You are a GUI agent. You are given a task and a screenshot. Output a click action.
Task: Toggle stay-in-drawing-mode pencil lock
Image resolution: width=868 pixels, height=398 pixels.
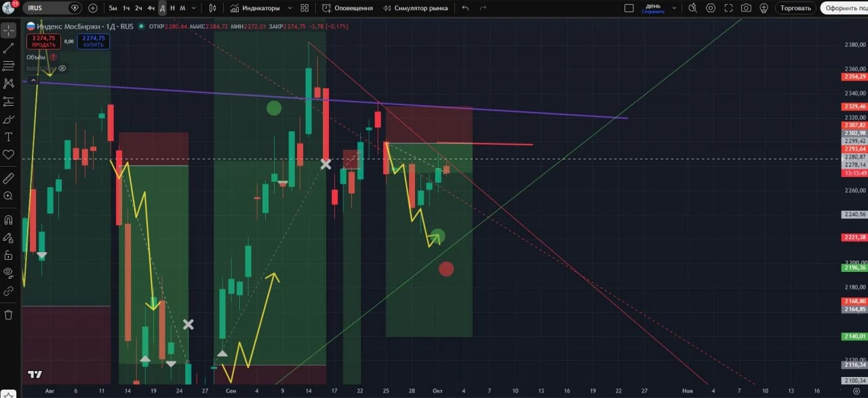pos(9,237)
